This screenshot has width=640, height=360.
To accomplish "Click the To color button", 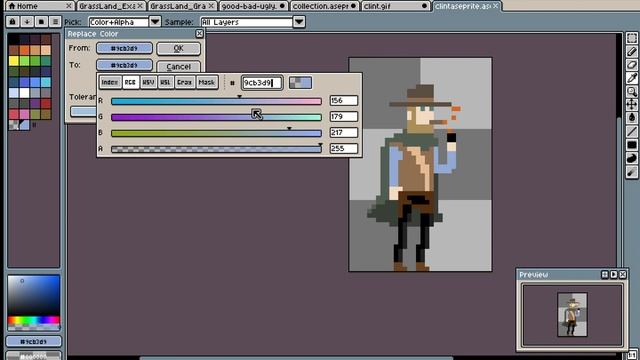I will 124,65.
